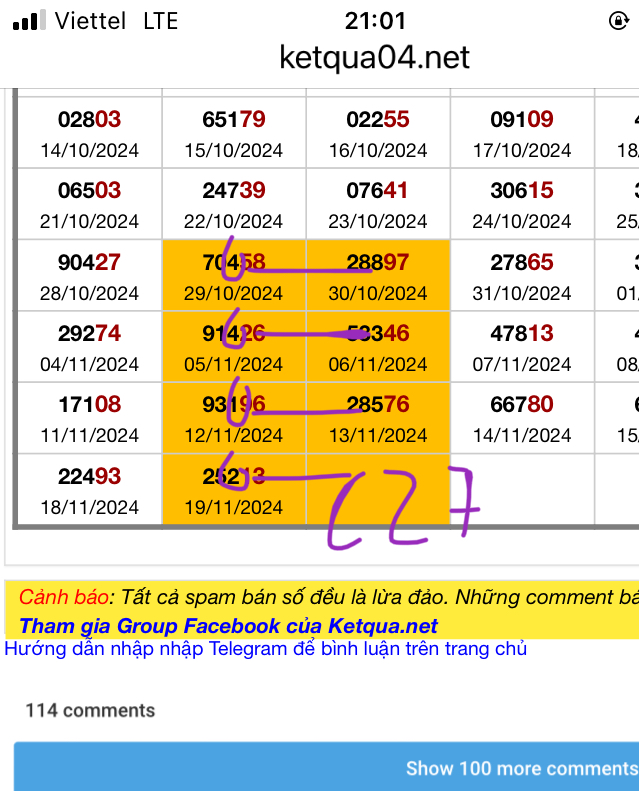Image resolution: width=639 pixels, height=791 pixels.
Task: Open the Telegram comment guide link
Action: point(265,649)
